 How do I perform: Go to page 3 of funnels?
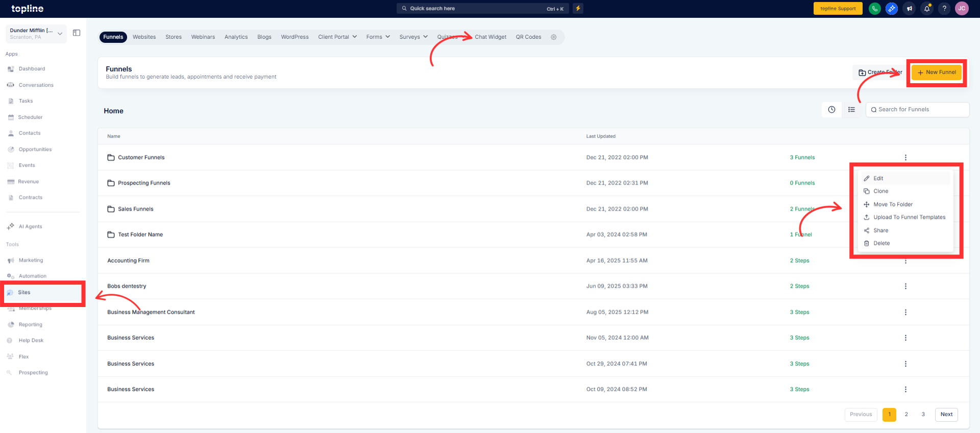(923, 415)
